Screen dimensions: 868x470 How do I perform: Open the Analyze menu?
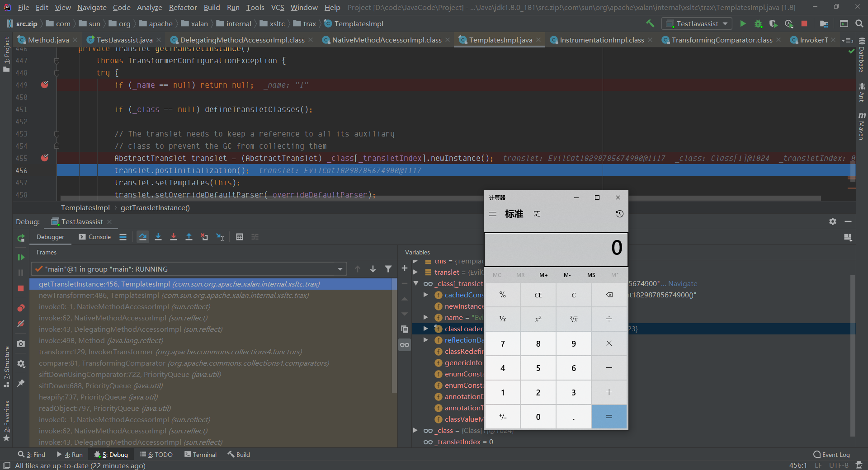click(149, 7)
